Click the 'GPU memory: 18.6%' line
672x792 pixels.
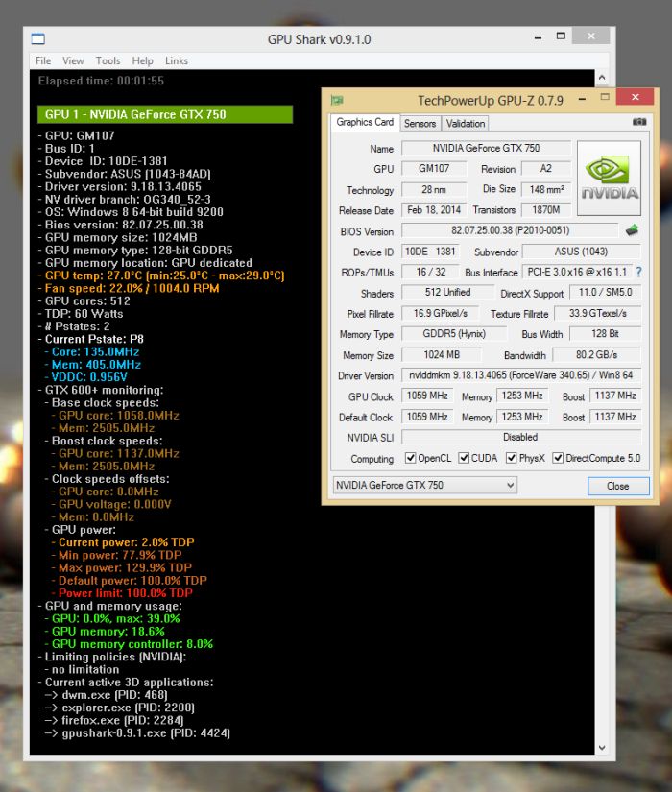(105, 632)
